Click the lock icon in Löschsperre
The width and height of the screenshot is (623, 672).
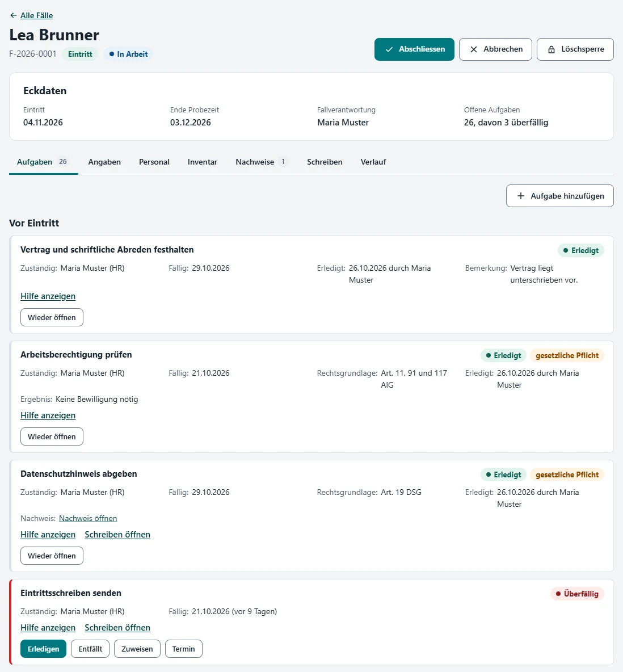point(552,49)
